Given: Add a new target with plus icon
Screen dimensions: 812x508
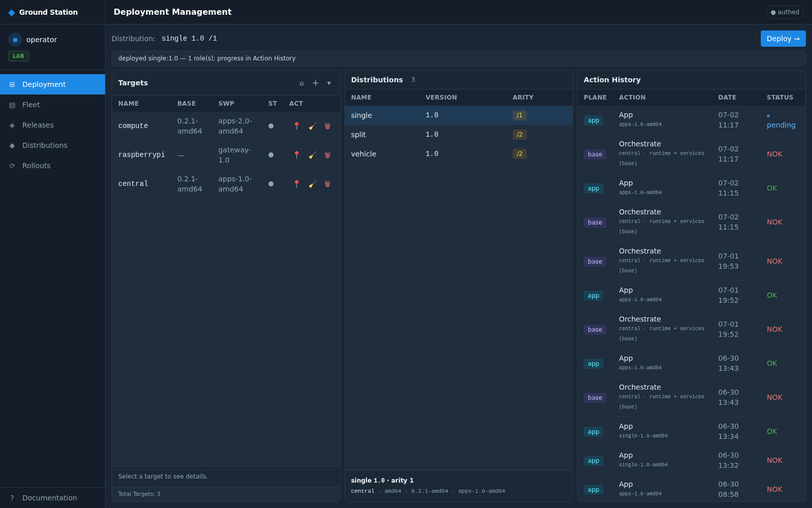Looking at the screenshot, I should (x=316, y=83).
